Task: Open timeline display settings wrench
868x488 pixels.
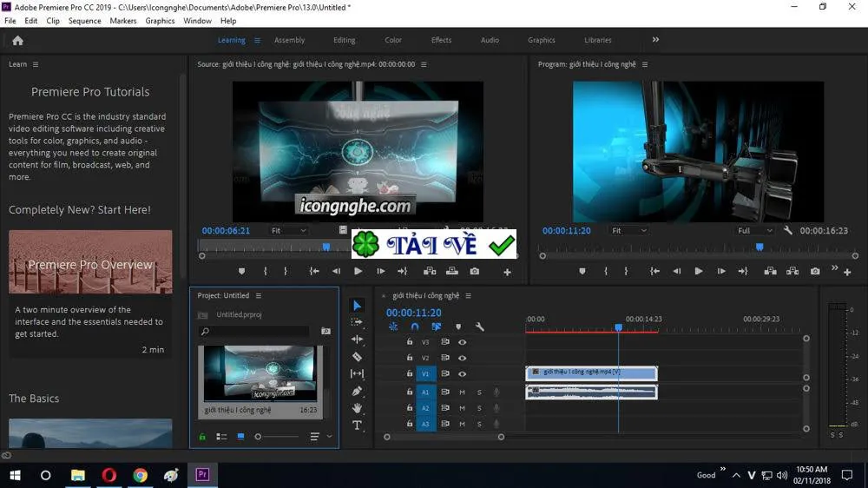Action: 479,326
